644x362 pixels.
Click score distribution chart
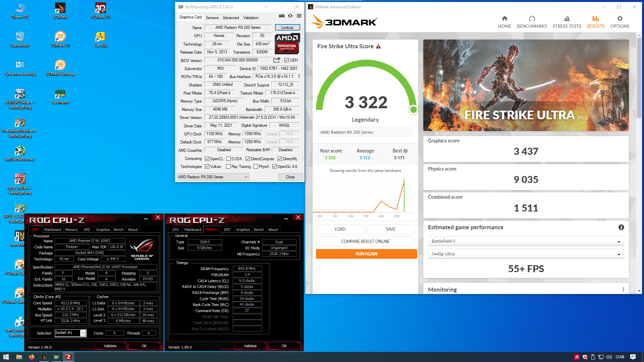coord(365,197)
